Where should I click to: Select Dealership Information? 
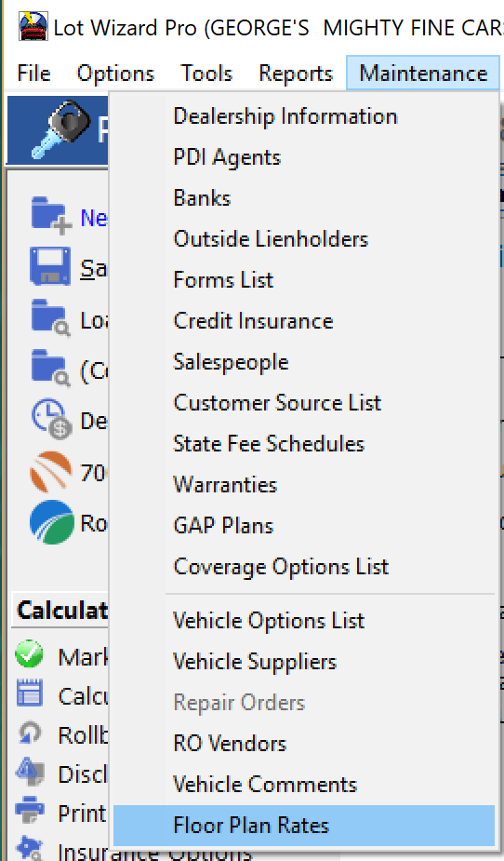304,116
